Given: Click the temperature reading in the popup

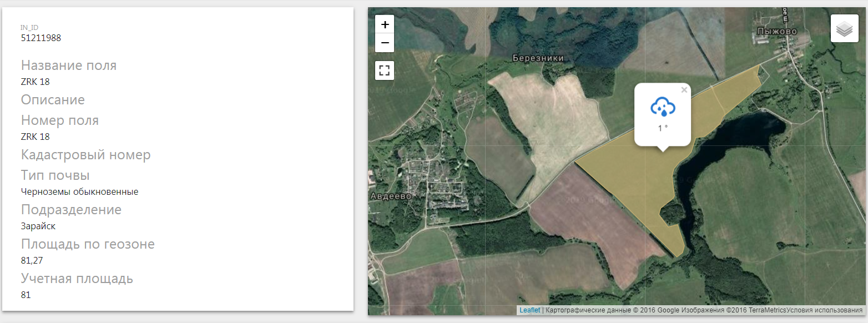Looking at the screenshot, I should pos(662,128).
